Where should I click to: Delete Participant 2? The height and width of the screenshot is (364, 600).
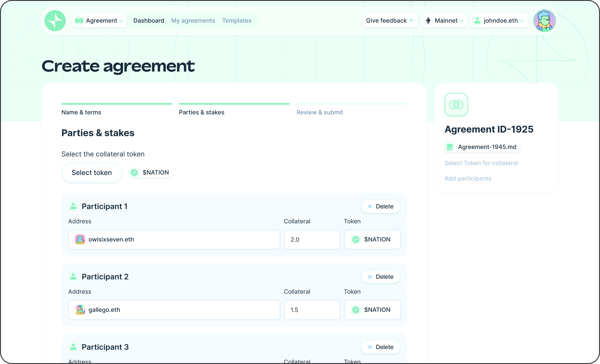click(381, 277)
